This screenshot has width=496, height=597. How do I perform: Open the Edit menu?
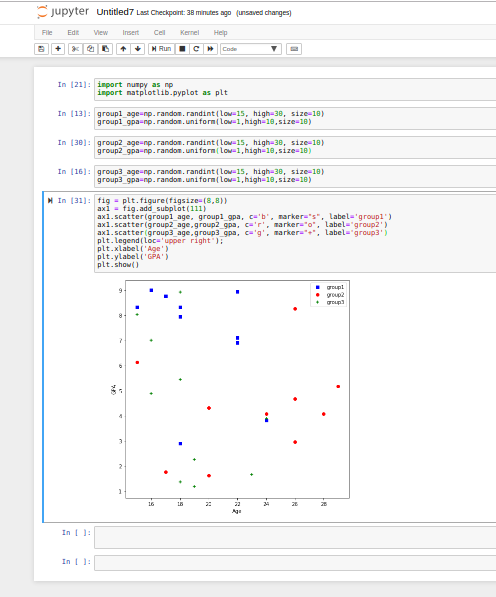[73, 32]
